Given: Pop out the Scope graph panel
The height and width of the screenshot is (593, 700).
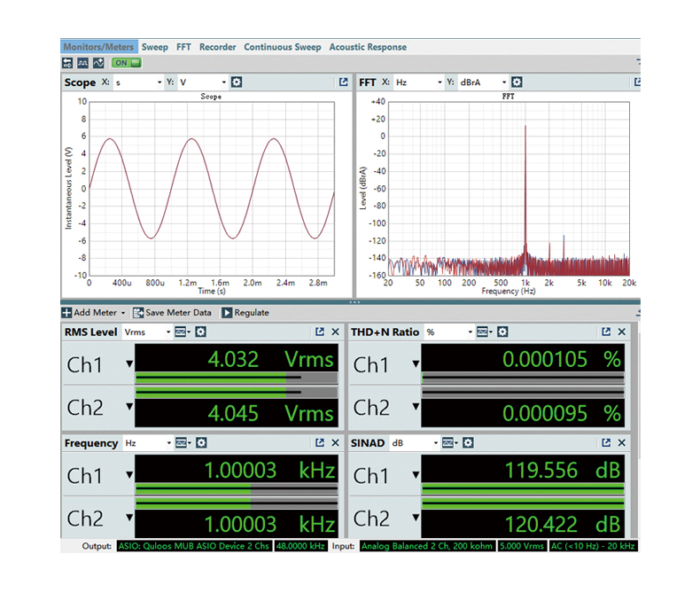Looking at the screenshot, I should pyautogui.click(x=343, y=82).
